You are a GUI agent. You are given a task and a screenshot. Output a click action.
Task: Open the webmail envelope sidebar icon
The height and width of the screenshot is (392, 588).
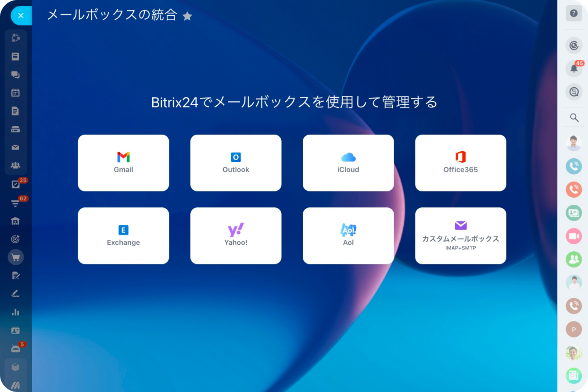pos(15,147)
